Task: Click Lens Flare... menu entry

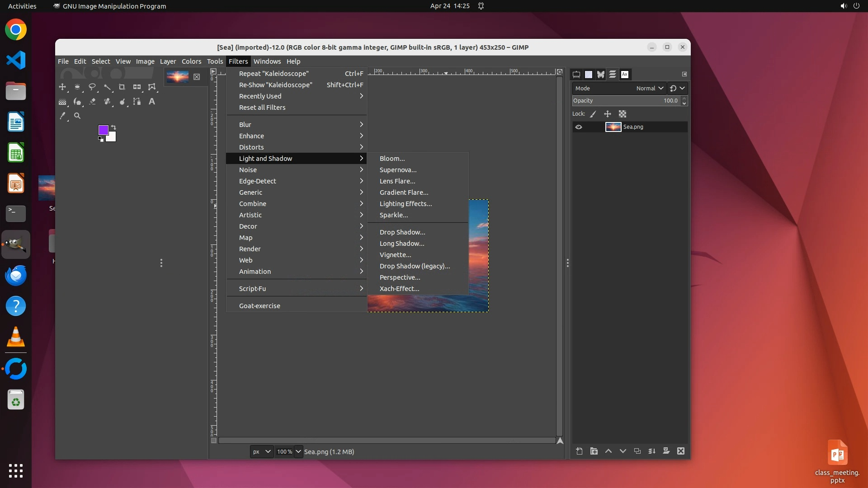Action: (x=397, y=181)
